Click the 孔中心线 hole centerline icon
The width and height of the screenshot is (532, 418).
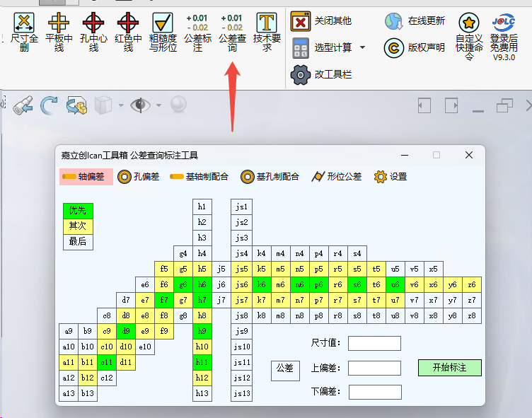coord(93,33)
